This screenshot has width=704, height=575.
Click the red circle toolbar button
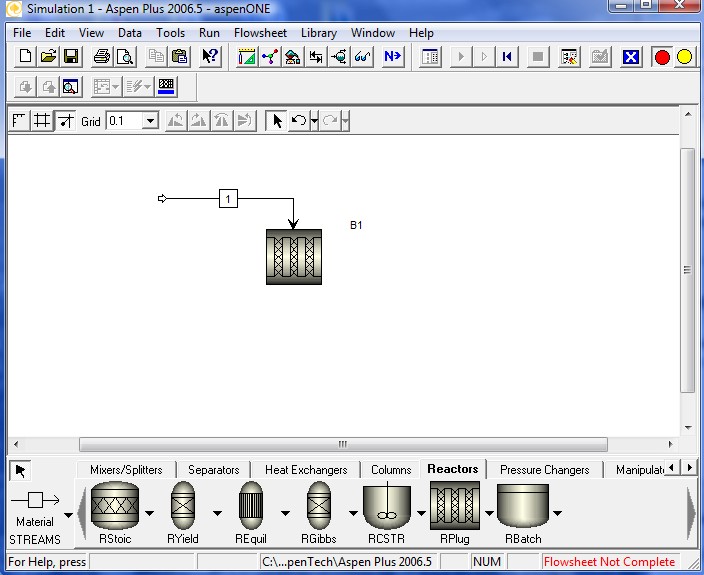662,57
